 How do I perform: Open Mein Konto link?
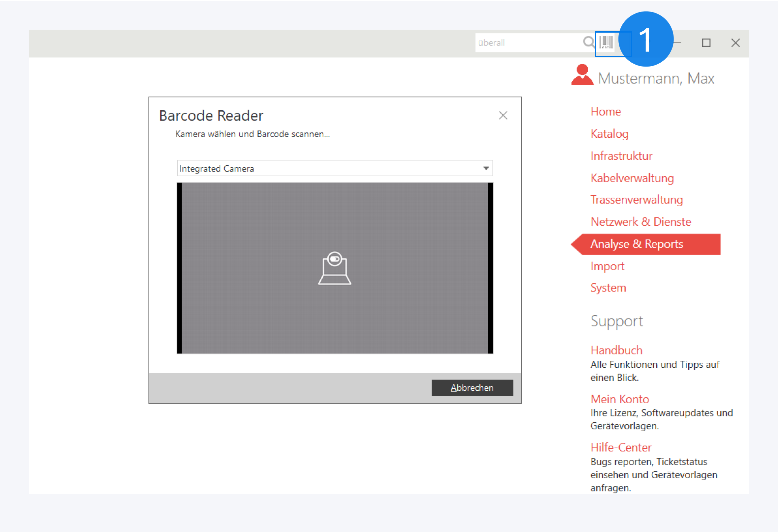pos(620,399)
